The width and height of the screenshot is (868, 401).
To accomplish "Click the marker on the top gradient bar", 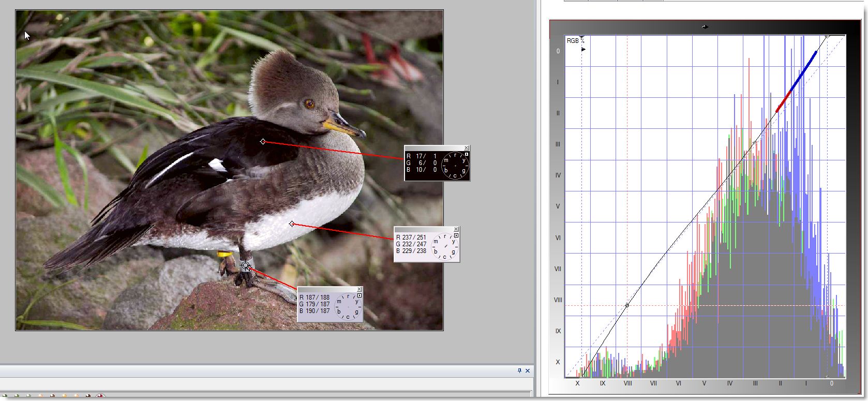I will coord(705,27).
